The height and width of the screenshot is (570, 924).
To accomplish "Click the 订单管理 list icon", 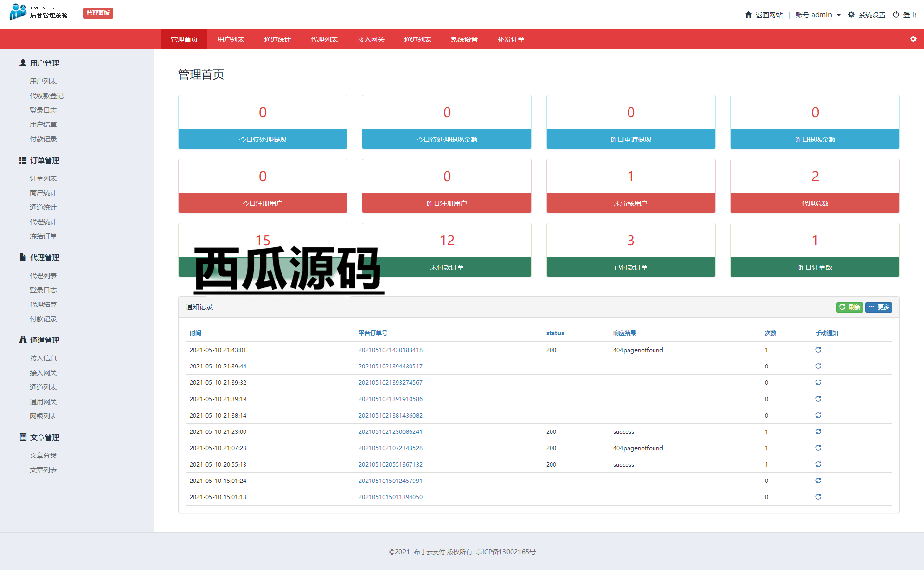I will [x=23, y=160].
